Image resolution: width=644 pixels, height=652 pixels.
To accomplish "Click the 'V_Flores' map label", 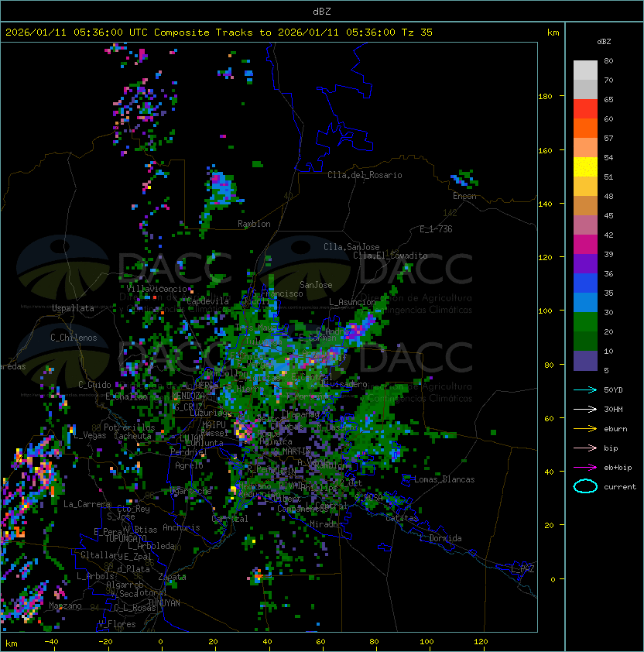I will click(x=117, y=624).
